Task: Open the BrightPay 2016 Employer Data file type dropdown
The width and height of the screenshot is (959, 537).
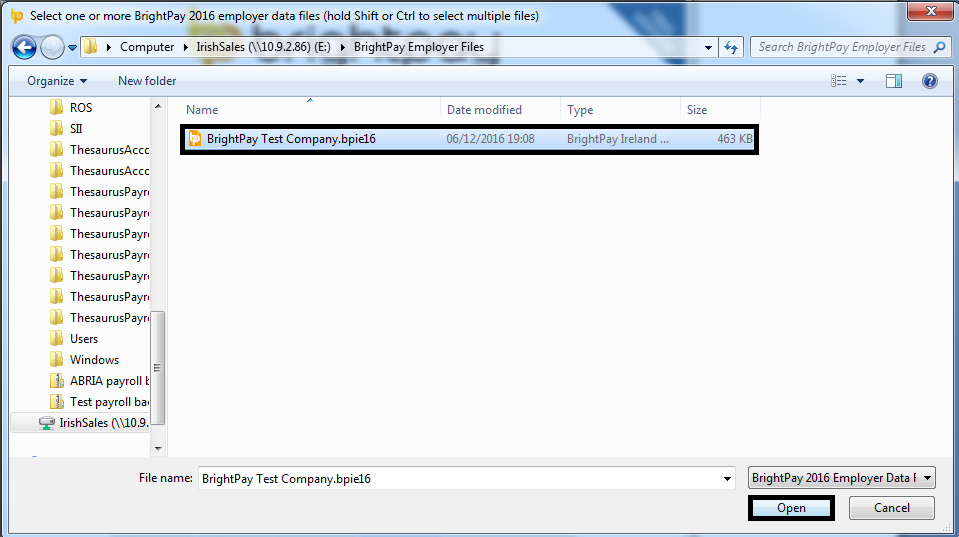Action: [x=842, y=478]
